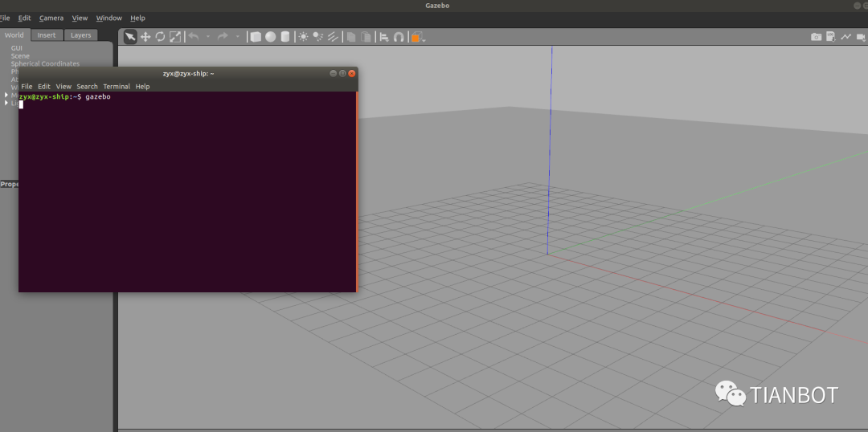Image resolution: width=868 pixels, height=432 pixels.
Task: Expand the Models tree node arrow
Action: coord(6,95)
